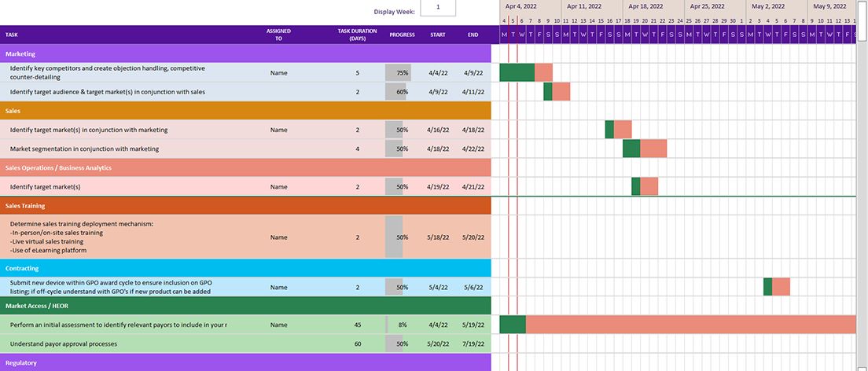The image size is (868, 371).
Task: Click the 60% progress bar cell
Action: (x=402, y=92)
